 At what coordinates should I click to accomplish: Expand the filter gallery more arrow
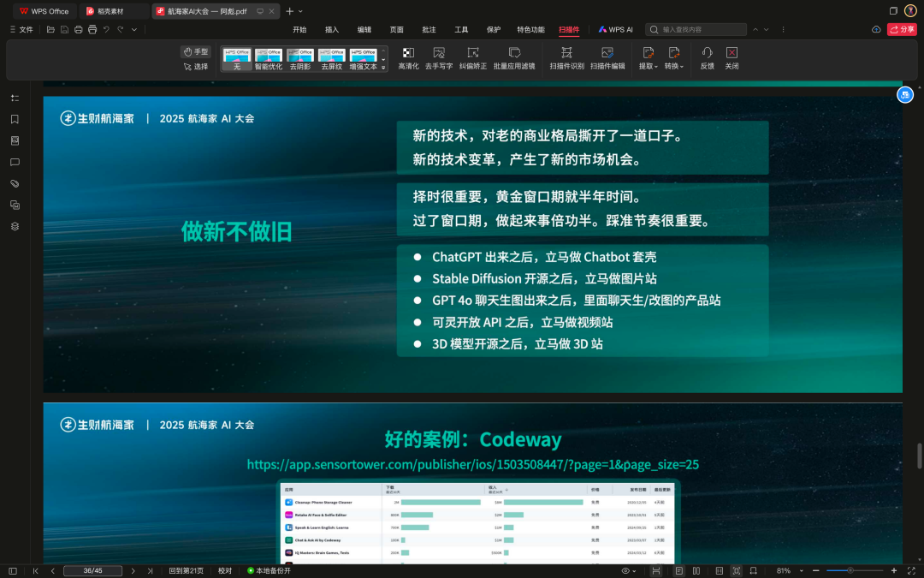point(383,68)
